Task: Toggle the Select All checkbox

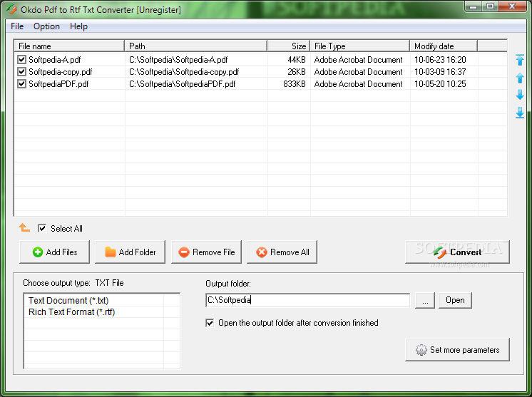Action: [x=42, y=228]
